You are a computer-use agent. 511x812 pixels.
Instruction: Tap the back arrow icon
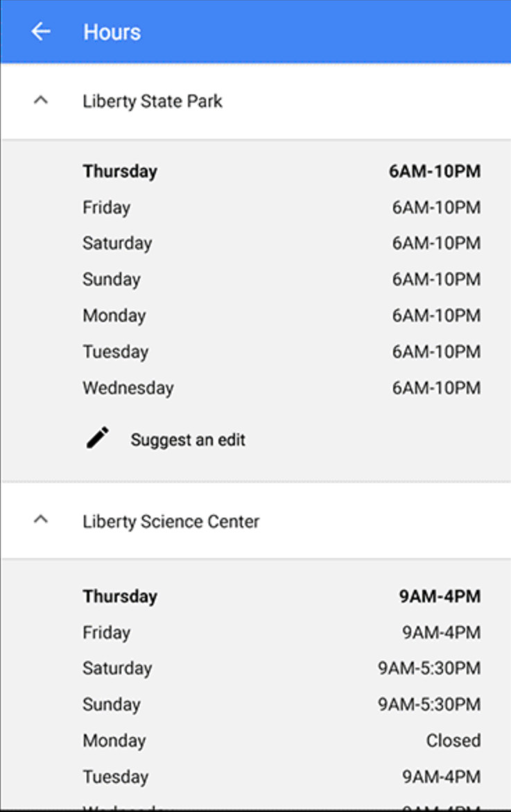[x=41, y=32]
